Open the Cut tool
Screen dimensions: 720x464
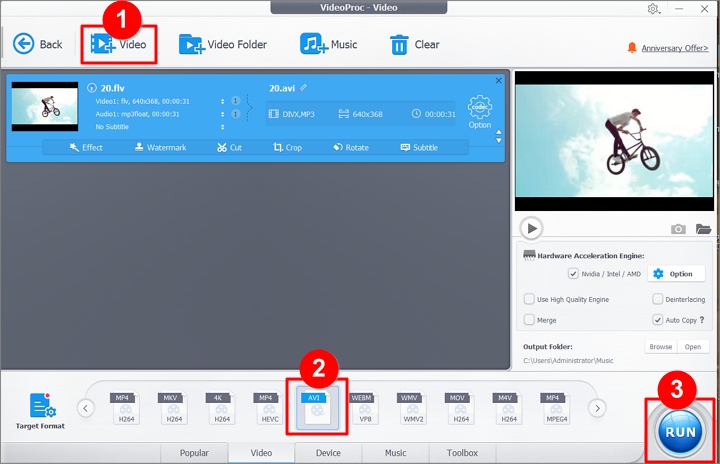pyautogui.click(x=230, y=147)
